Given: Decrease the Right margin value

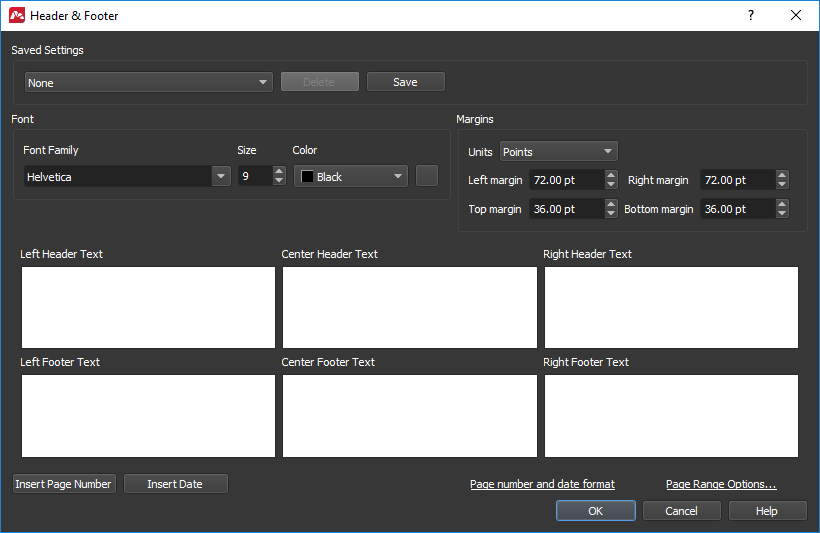Looking at the screenshot, I should [782, 185].
